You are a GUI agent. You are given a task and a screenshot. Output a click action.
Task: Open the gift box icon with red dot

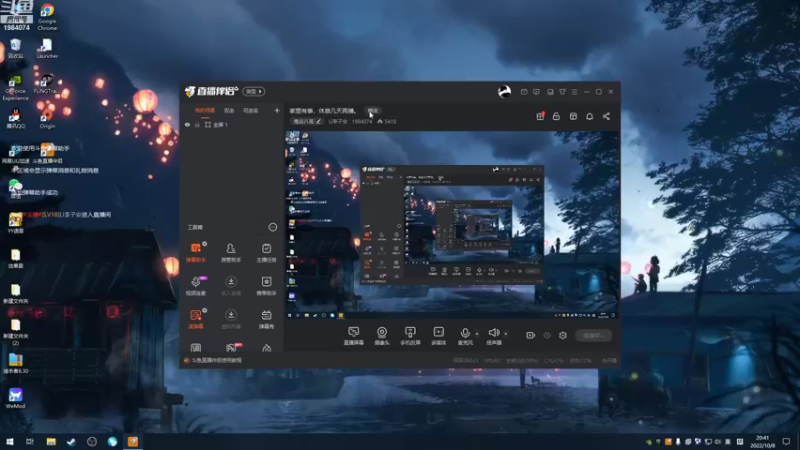click(x=540, y=116)
